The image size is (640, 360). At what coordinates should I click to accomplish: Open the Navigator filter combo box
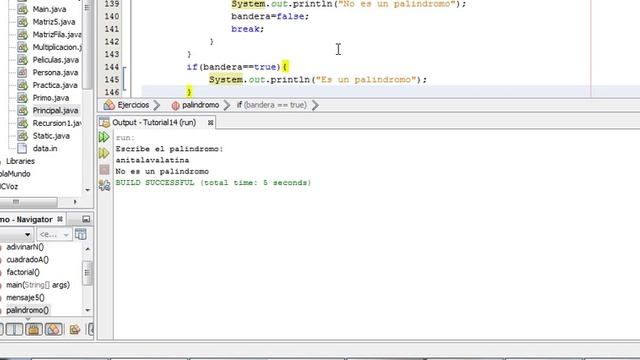click(x=54, y=235)
